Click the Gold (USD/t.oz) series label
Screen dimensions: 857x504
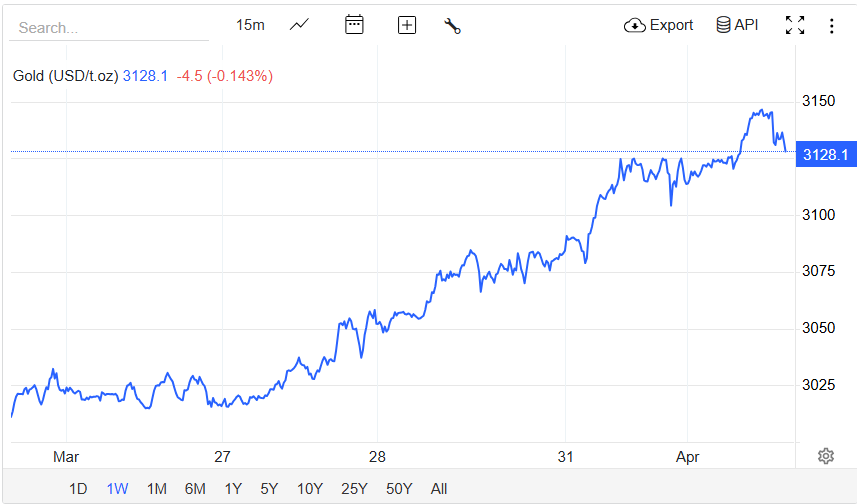(65, 75)
